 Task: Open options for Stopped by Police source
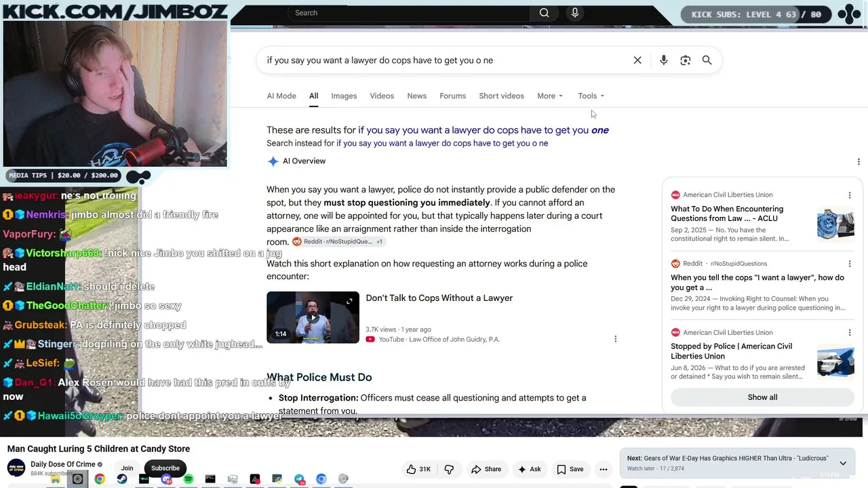click(x=850, y=332)
